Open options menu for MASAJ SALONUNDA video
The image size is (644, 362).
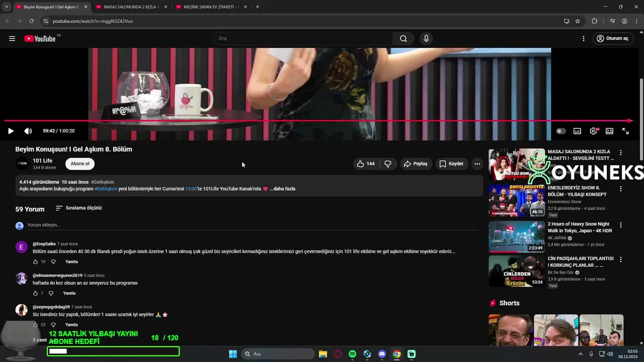621,152
